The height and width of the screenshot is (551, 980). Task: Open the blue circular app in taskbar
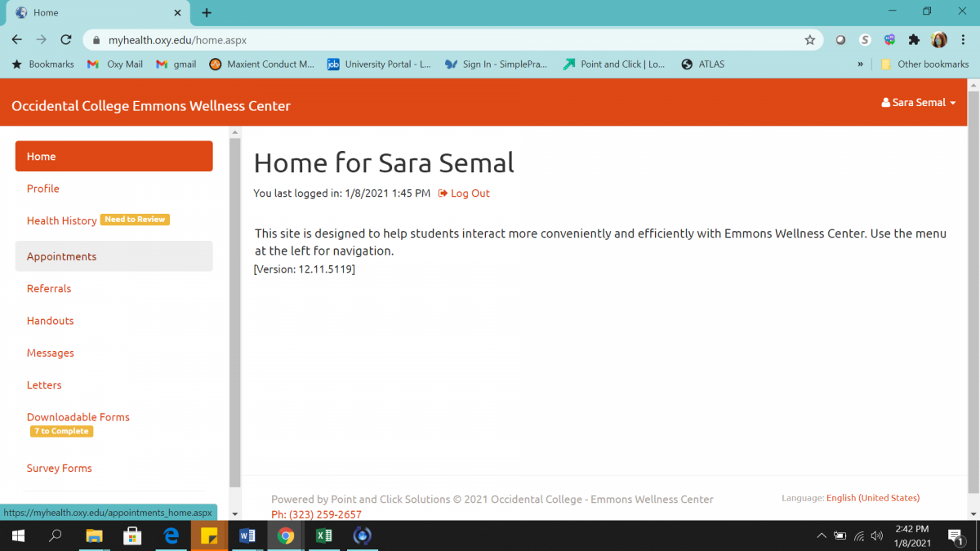(x=363, y=536)
